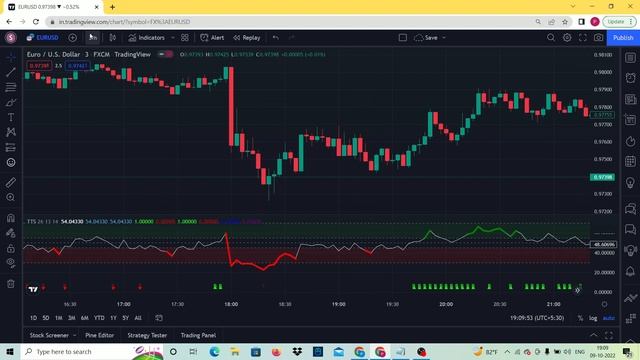The image size is (640, 360).
Task: Set the date range to 1M
Action: pos(59,318)
